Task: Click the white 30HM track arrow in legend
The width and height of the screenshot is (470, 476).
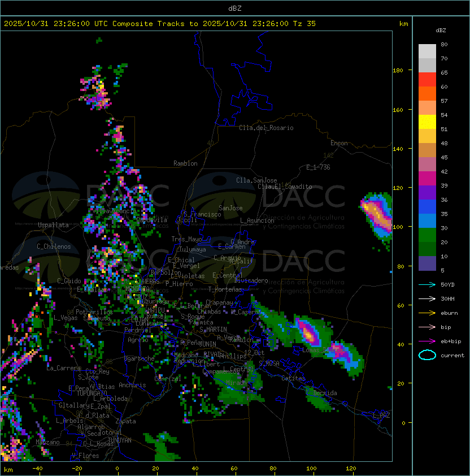Action: tap(427, 298)
